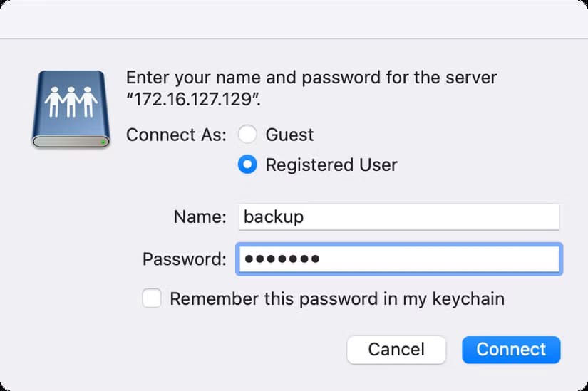This screenshot has width=588, height=391.
Task: Click the green status light on the drive icon
Action: [x=103, y=142]
